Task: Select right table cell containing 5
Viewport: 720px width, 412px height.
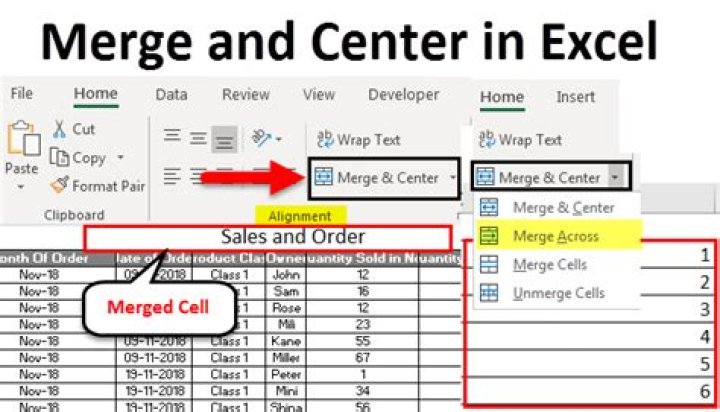Action: 591,364
